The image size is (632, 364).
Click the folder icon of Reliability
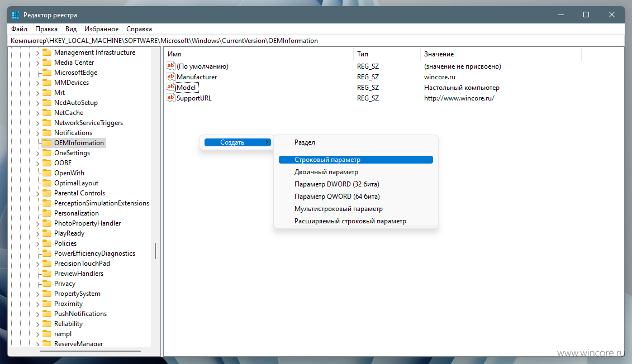pyautogui.click(x=47, y=324)
